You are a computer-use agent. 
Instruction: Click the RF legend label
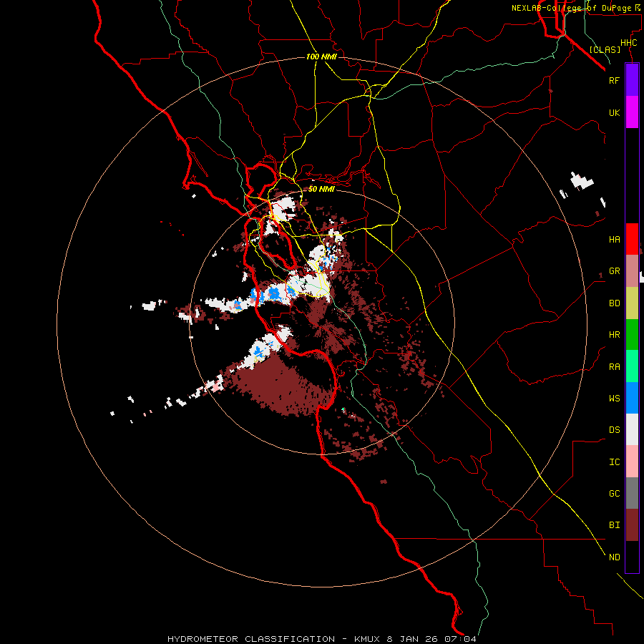pos(614,80)
